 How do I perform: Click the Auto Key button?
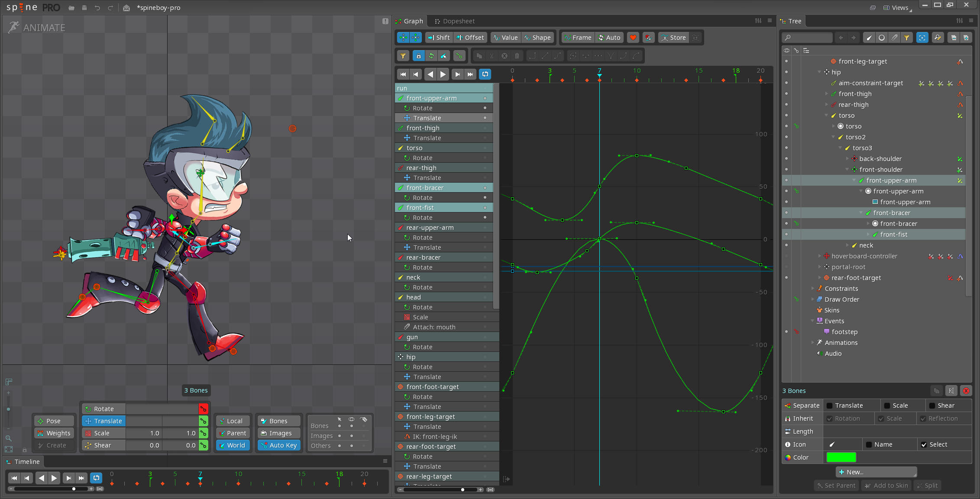pos(279,445)
